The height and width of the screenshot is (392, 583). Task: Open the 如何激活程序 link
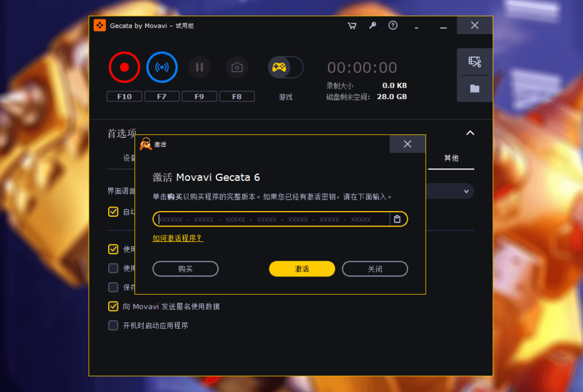pos(178,238)
